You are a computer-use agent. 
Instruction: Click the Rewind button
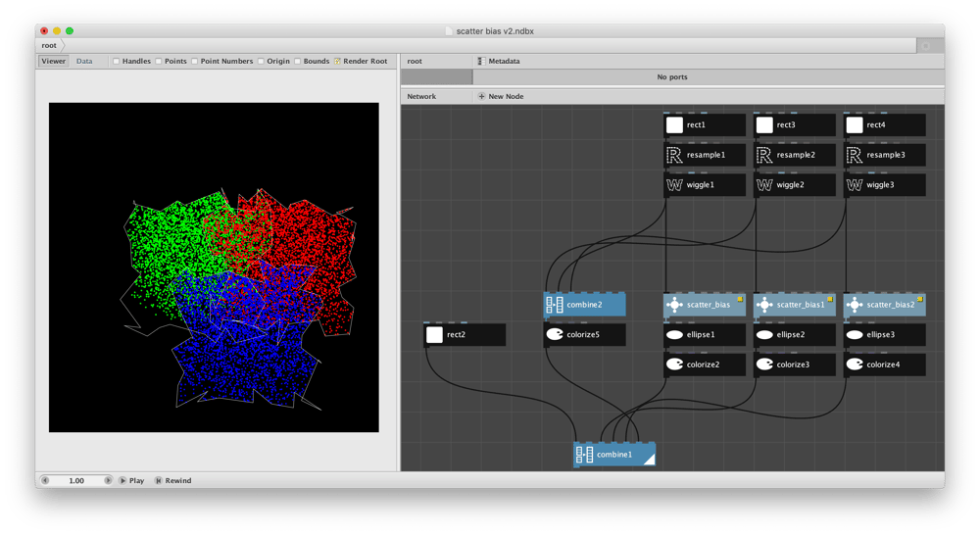[x=173, y=481]
